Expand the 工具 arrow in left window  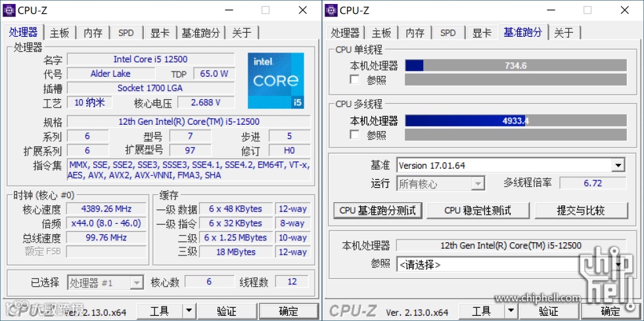(x=189, y=310)
